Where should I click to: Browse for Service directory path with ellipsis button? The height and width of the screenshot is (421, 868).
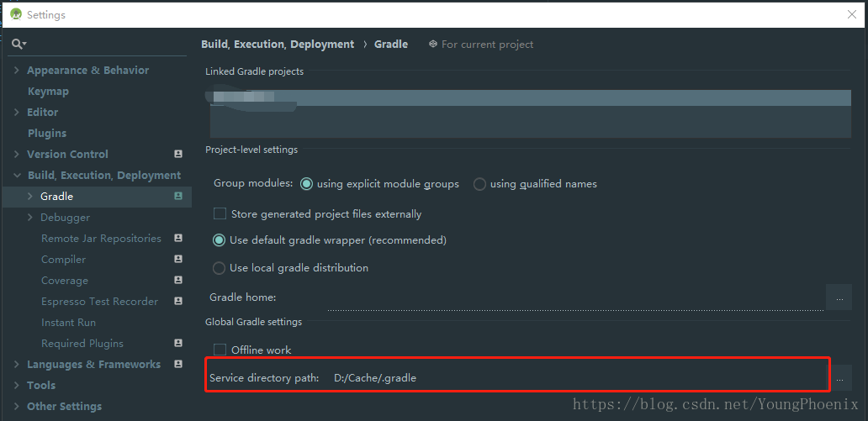coord(839,378)
